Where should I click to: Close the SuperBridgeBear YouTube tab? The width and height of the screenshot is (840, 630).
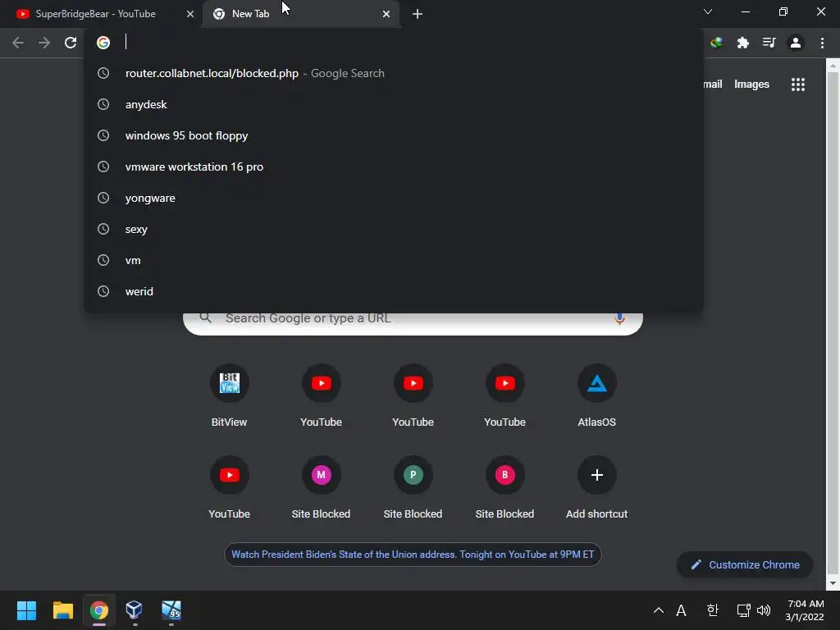[190, 14]
